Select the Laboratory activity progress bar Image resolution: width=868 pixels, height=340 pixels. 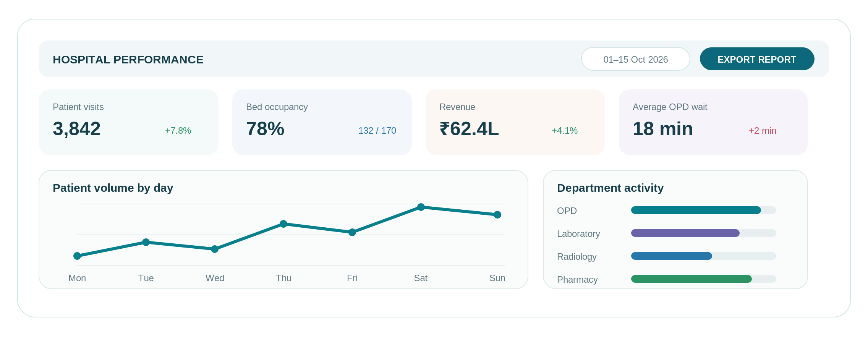[703, 233]
